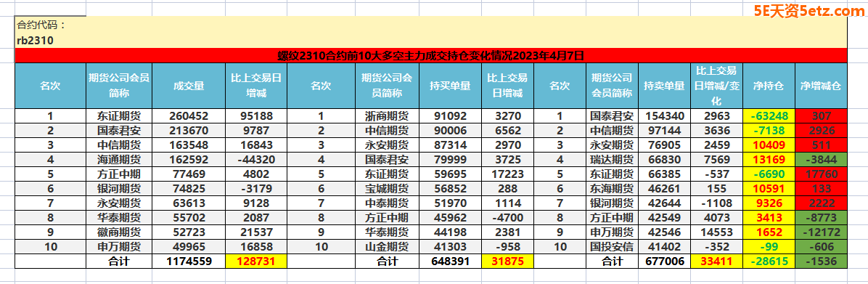Select yellow total cell 128731
The height and width of the screenshot is (284, 868).
[256, 261]
